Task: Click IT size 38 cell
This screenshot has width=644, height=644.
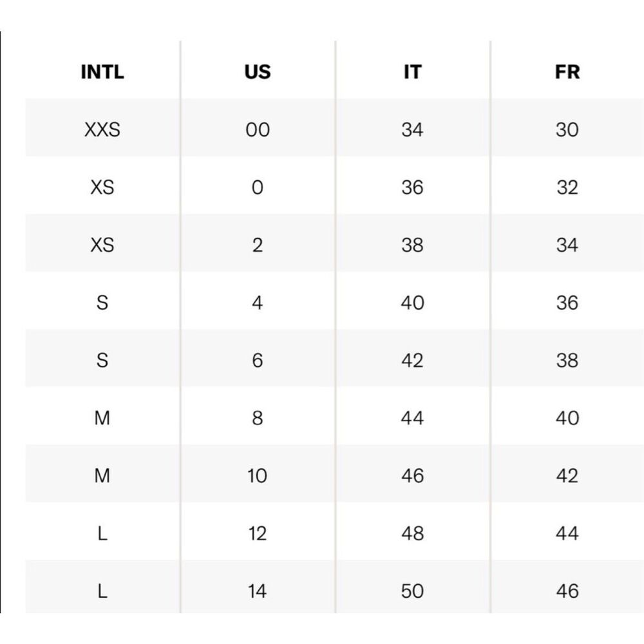Action: click(x=412, y=245)
